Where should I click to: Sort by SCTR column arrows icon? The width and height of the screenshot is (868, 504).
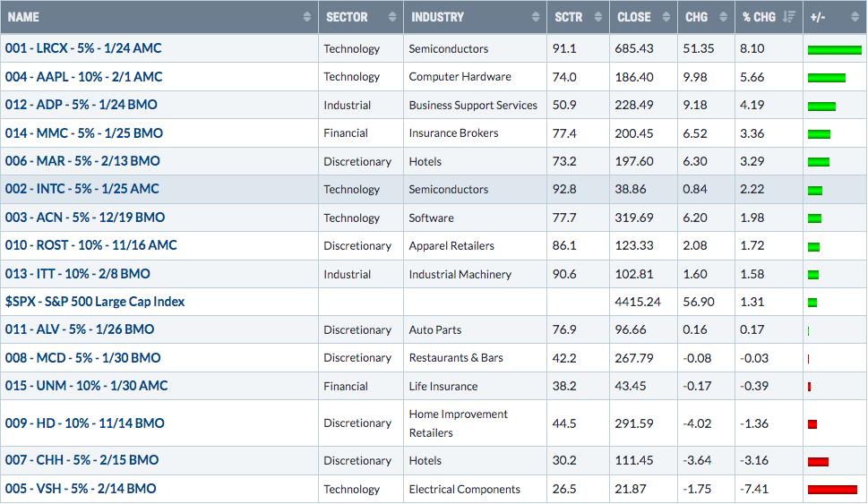598,17
